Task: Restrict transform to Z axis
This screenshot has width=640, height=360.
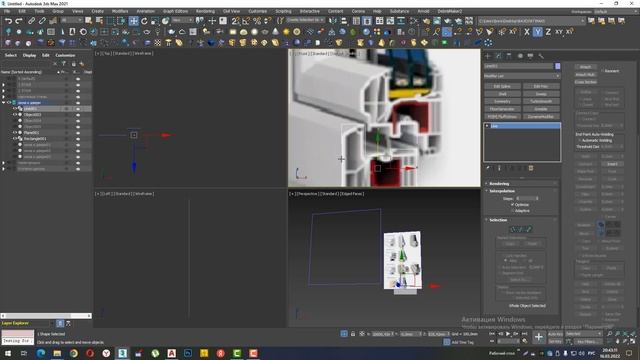Action: (548, 32)
